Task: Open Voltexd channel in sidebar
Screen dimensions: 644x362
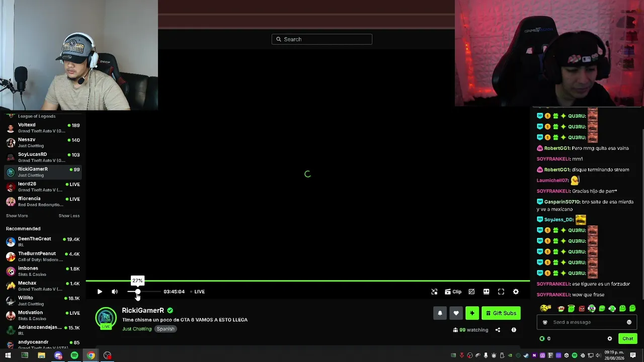Action: pos(43,128)
